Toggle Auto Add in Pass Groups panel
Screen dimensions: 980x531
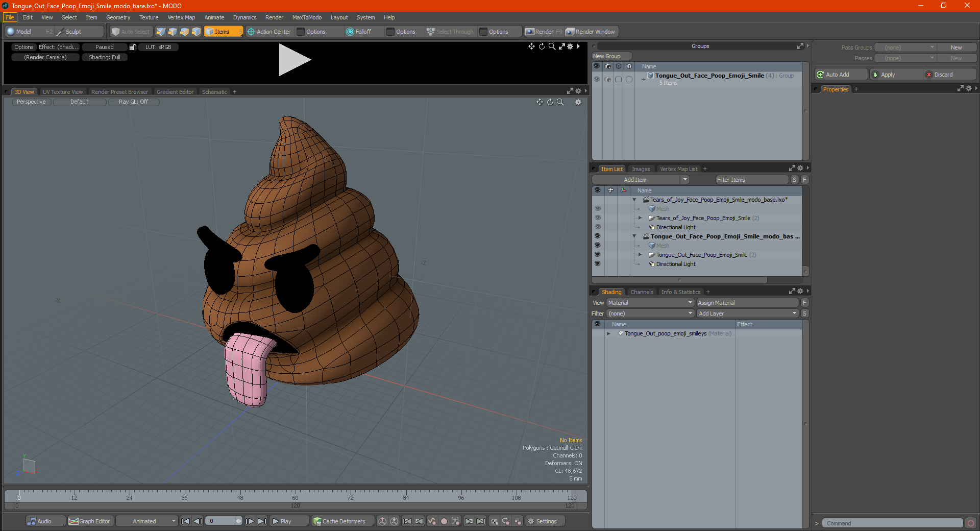[x=841, y=75]
